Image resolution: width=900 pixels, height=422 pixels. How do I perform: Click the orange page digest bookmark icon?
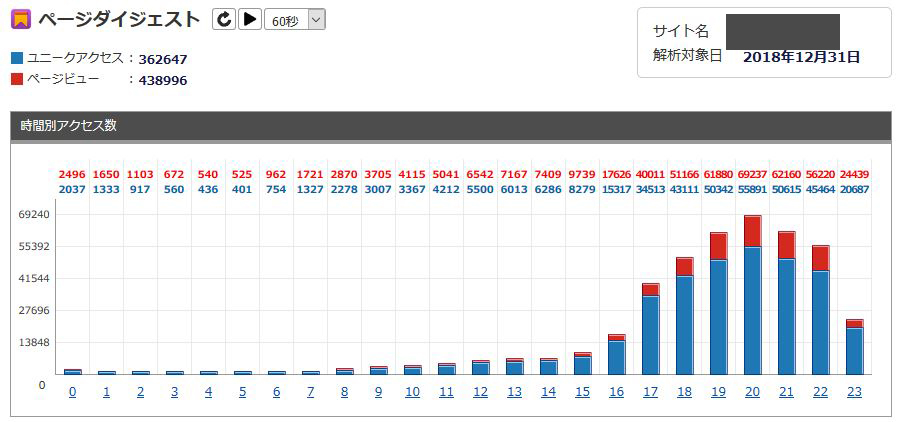coord(20,20)
